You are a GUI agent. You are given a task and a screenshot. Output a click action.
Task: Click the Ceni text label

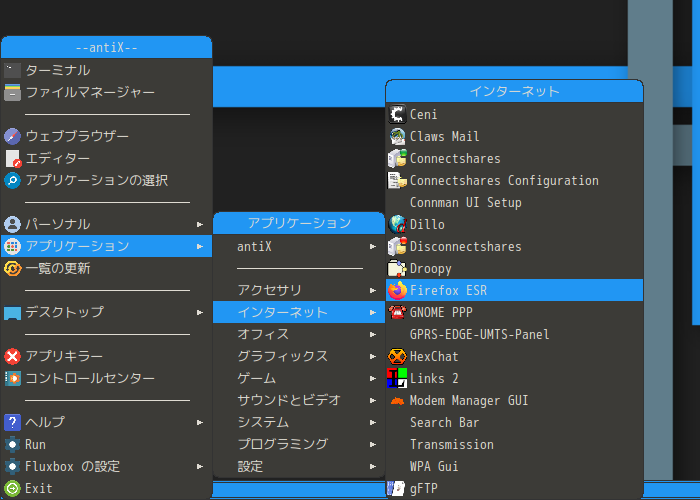point(424,115)
